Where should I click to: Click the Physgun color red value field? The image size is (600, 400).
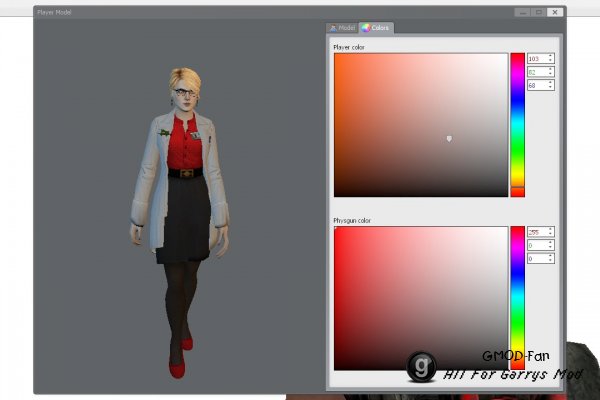click(x=537, y=232)
